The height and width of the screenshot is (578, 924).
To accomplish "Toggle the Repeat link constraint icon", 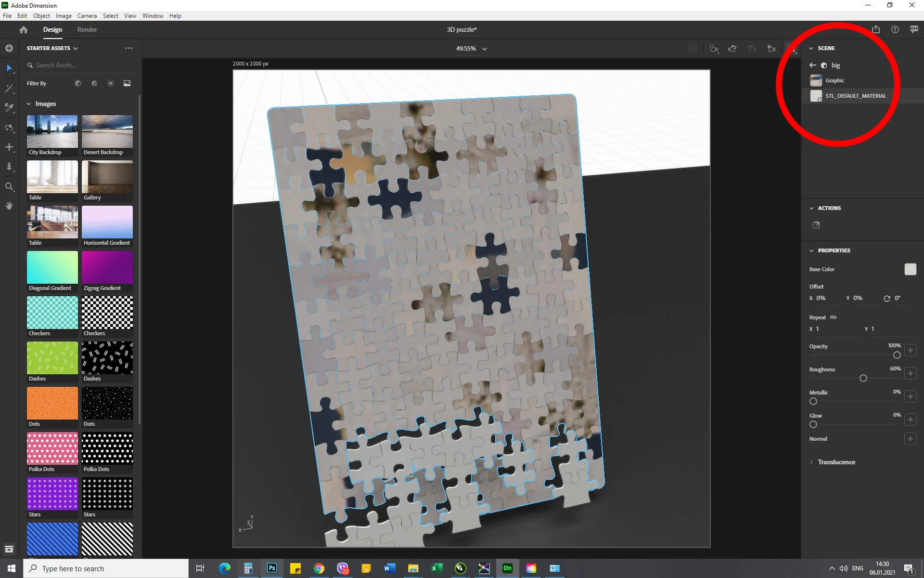I will click(x=834, y=317).
